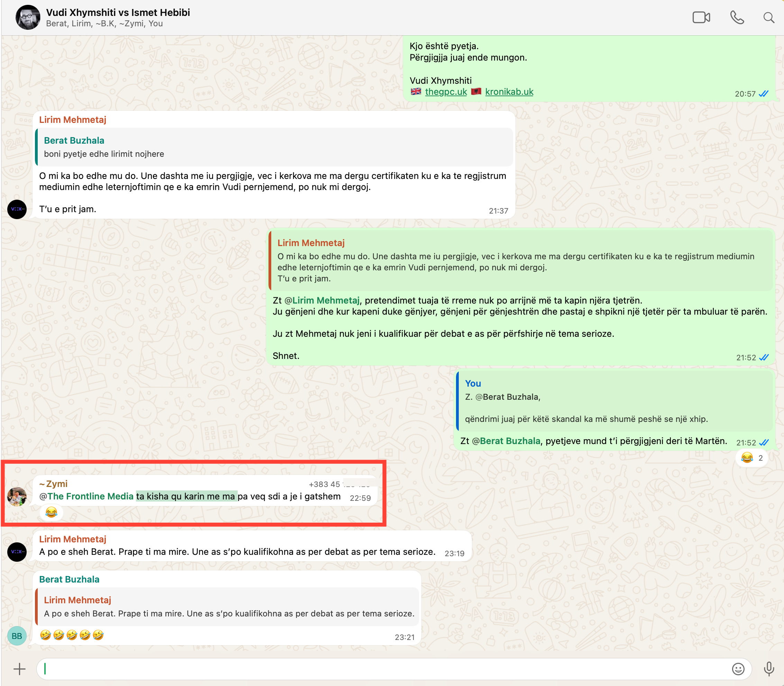Viewport: 784px width, 686px height.
Task: Click Lirim Mehmetaj sender name at 23:19 message
Action: tap(73, 539)
